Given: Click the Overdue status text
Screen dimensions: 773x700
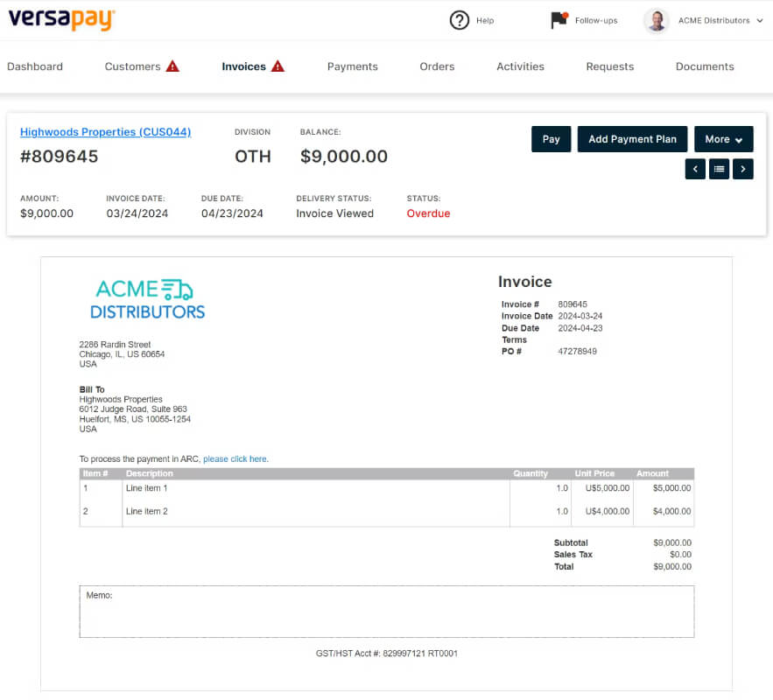Looking at the screenshot, I should point(428,213).
